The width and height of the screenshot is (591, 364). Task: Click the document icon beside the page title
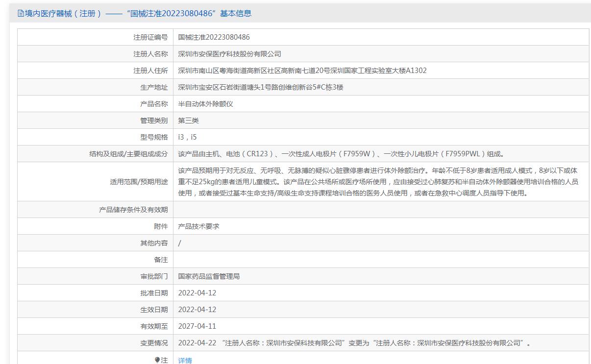click(x=21, y=13)
